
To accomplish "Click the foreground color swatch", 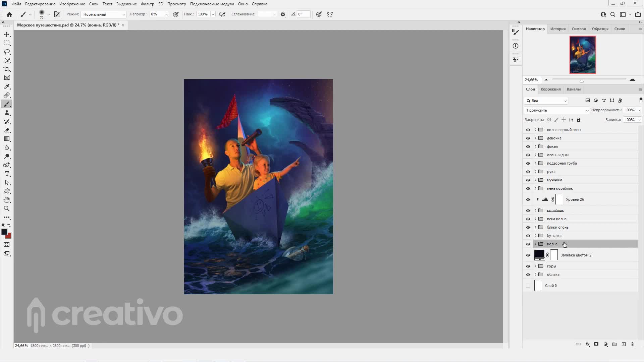I will point(4,232).
